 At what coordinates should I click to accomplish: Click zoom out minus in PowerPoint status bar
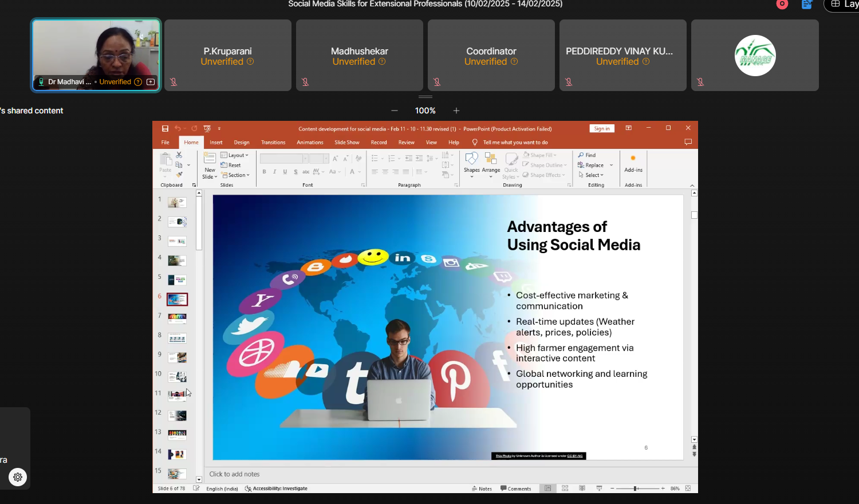612,489
